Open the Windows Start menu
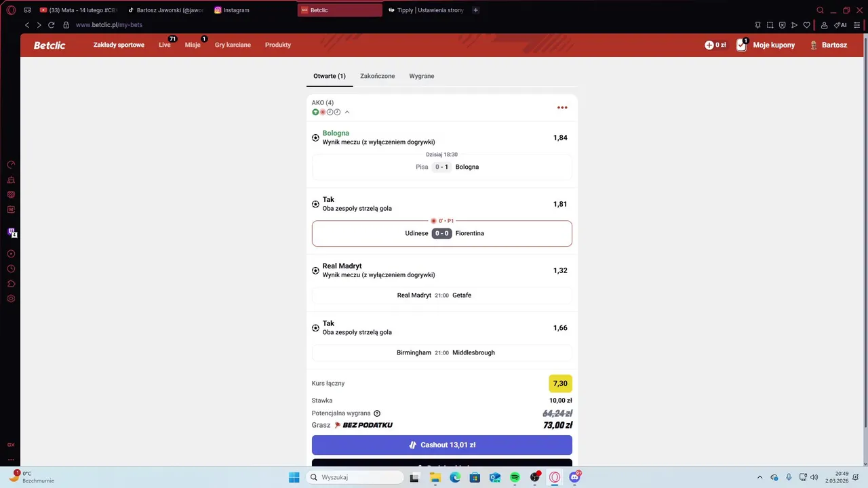 (294, 478)
